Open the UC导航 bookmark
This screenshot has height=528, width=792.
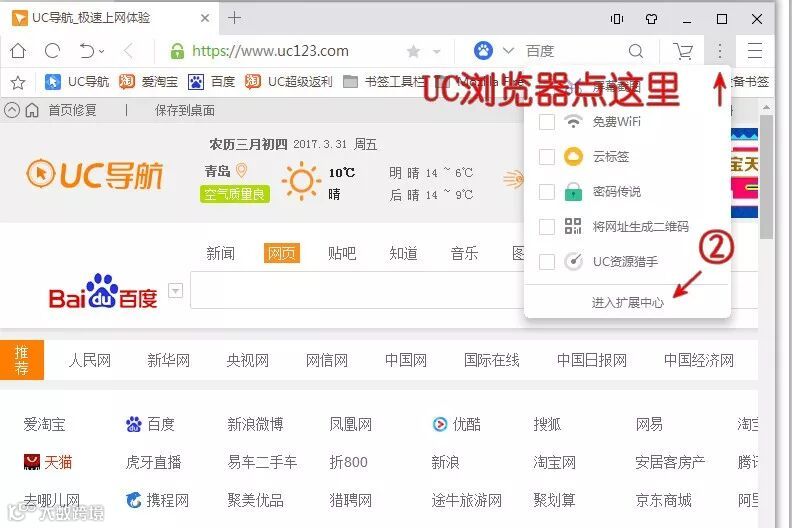(x=77, y=81)
